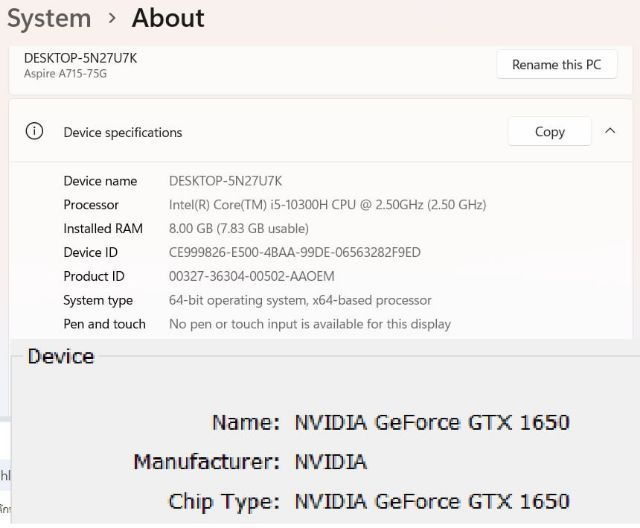Go back to the System breadcrumb
The image size is (640, 528).
[49, 18]
